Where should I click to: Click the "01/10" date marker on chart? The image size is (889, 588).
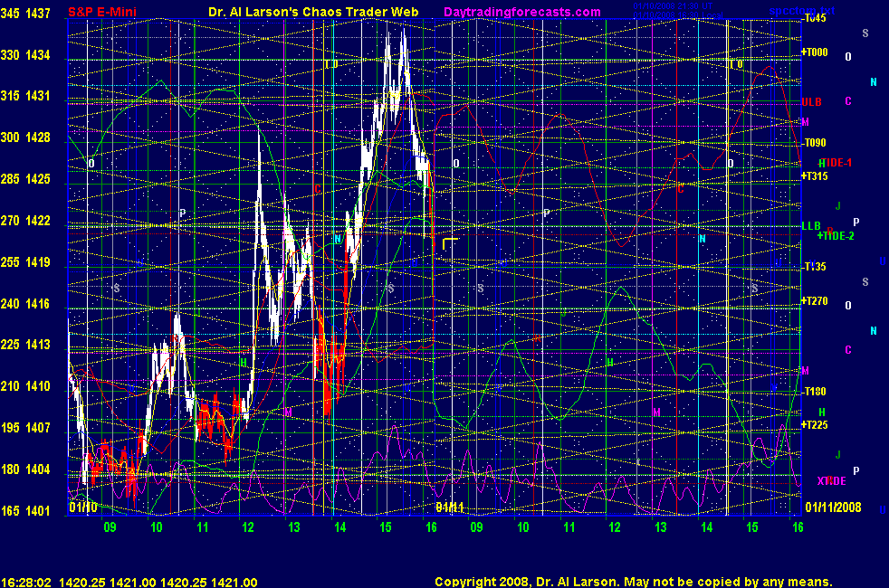click(x=82, y=507)
